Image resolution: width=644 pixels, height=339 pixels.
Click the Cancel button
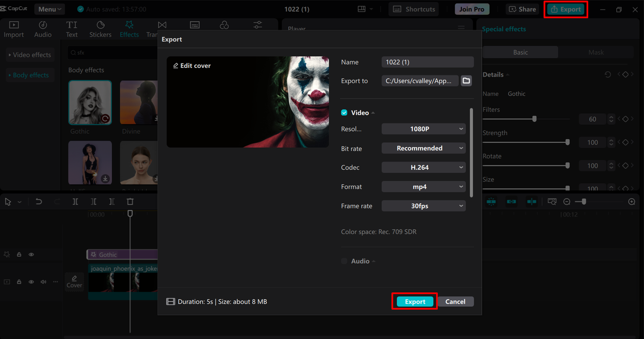tap(455, 301)
